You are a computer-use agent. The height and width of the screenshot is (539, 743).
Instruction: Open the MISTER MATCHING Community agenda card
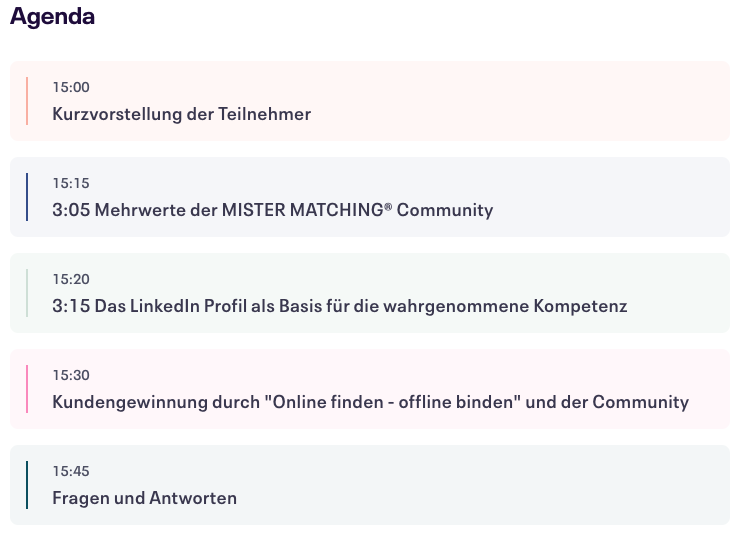(370, 197)
